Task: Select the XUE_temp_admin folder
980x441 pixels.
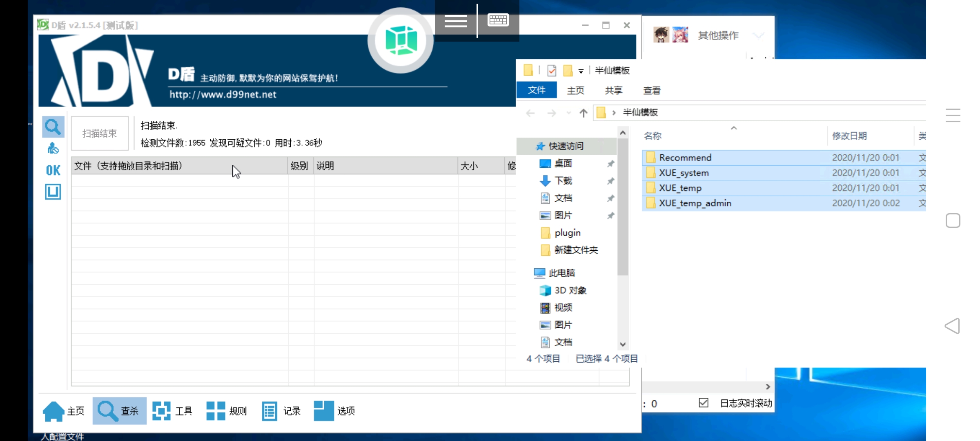Action: (x=695, y=203)
